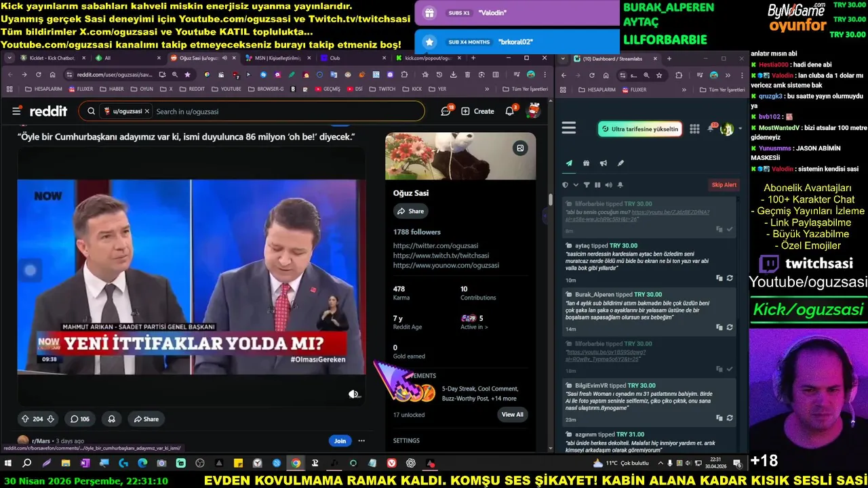
Task: Open Reddit hamburger navigation menu
Action: pyautogui.click(x=17, y=111)
